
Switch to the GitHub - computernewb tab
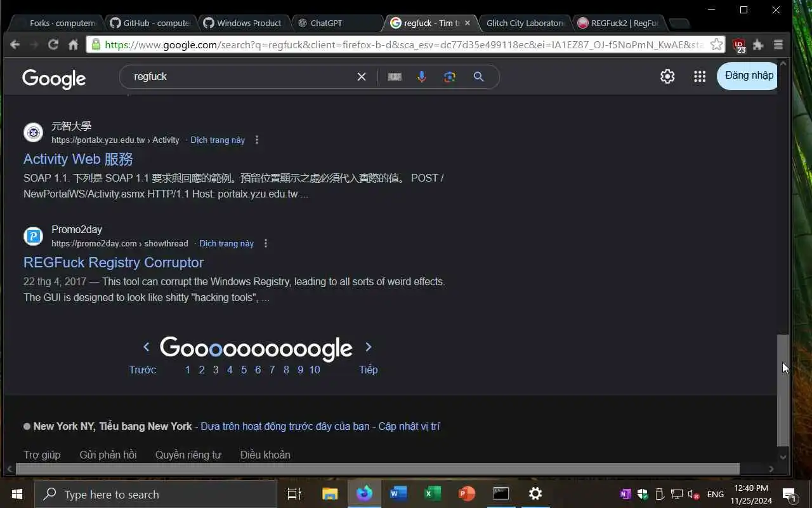(x=150, y=23)
